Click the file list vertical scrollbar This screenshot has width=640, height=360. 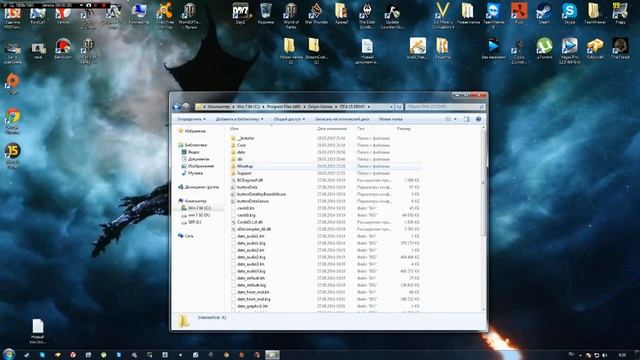point(484,184)
